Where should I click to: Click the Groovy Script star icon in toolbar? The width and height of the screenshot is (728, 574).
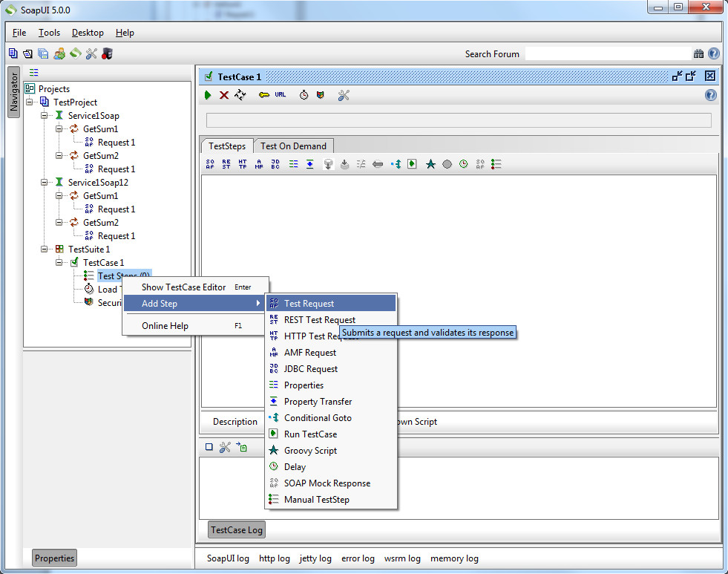tap(431, 164)
